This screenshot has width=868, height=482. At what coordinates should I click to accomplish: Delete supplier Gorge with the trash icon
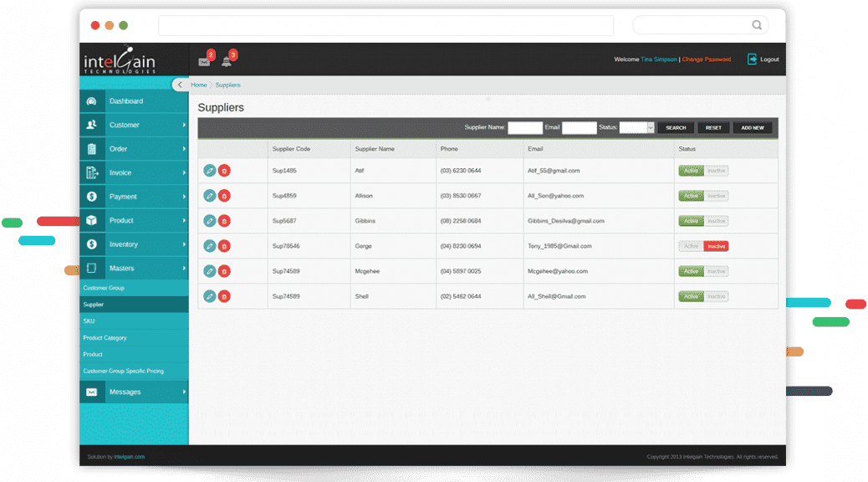point(224,246)
